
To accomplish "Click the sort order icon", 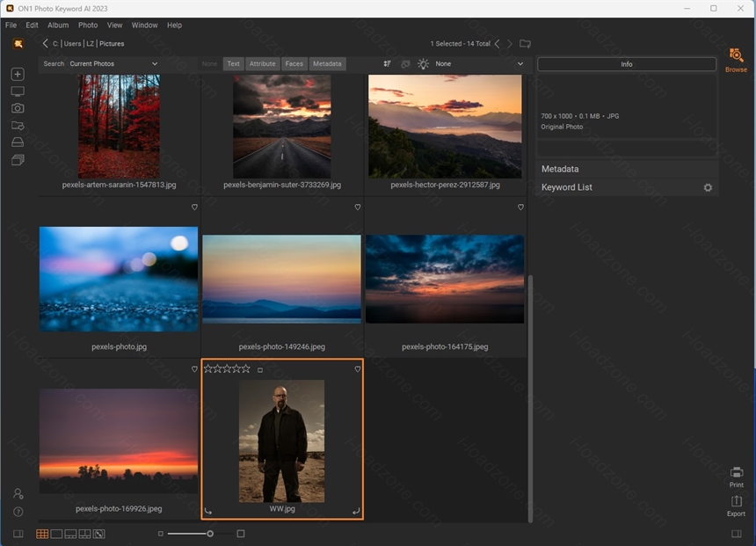I will pos(387,63).
